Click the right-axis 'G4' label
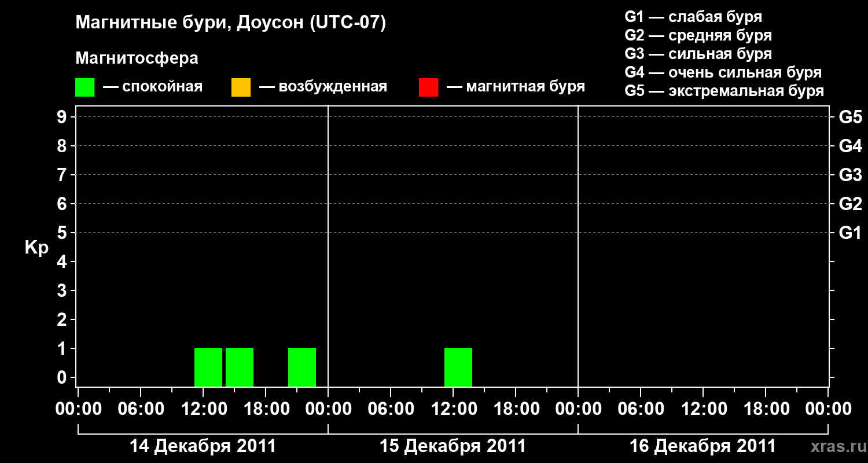The width and height of the screenshot is (868, 463). coord(851,146)
